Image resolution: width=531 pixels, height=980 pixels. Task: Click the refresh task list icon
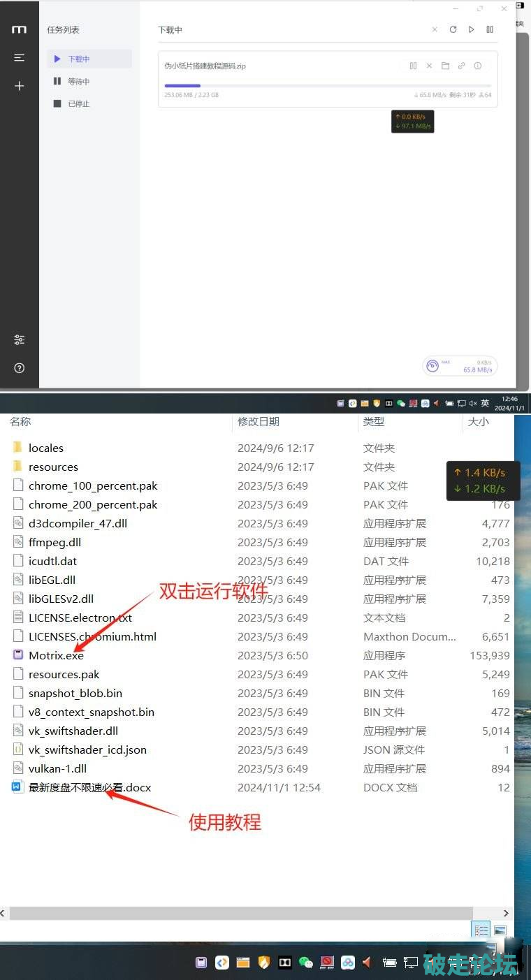(x=453, y=29)
